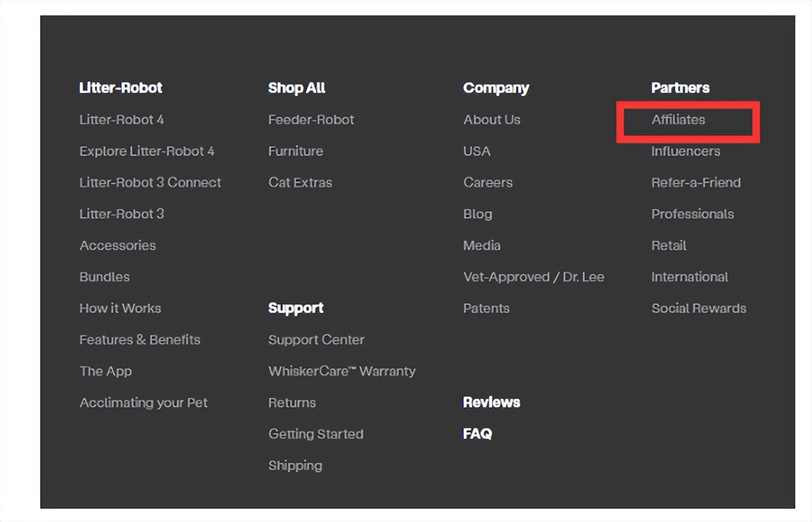This screenshot has width=812, height=522.
Task: Open the Social Rewards link
Action: pyautogui.click(x=699, y=308)
